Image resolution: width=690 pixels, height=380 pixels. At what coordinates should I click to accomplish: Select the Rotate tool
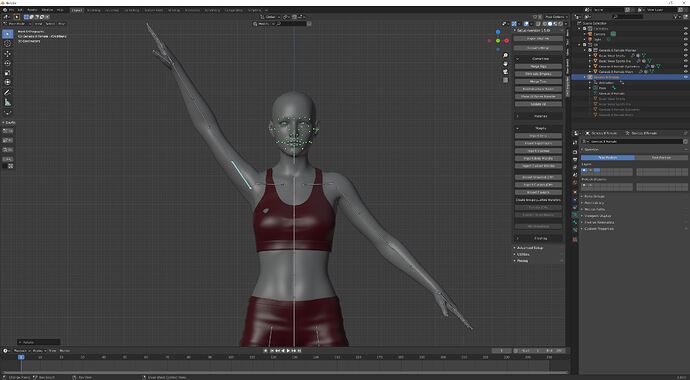(x=7, y=63)
